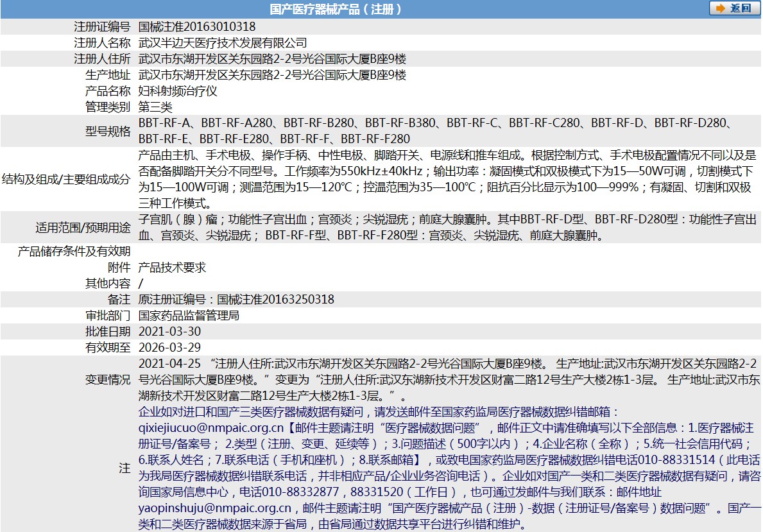Select product name 妇科射频治疗仪
This screenshot has height=532, width=763.
pos(178,91)
